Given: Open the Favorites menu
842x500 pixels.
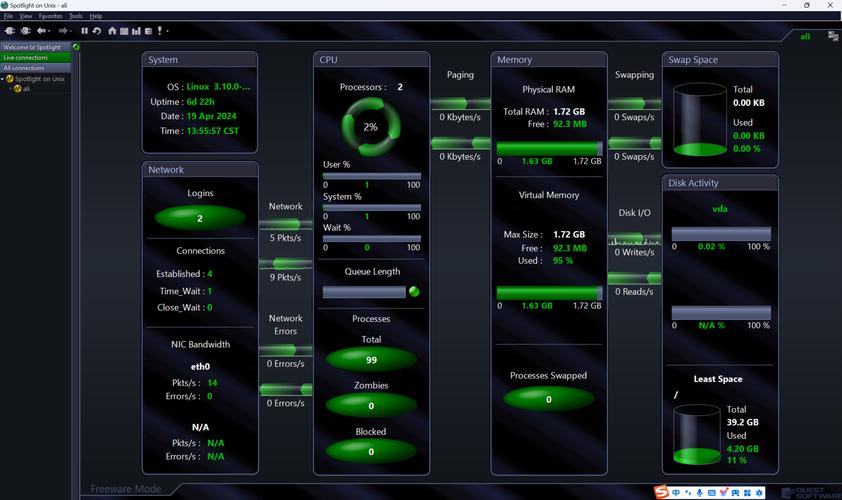Looking at the screenshot, I should click(x=50, y=17).
